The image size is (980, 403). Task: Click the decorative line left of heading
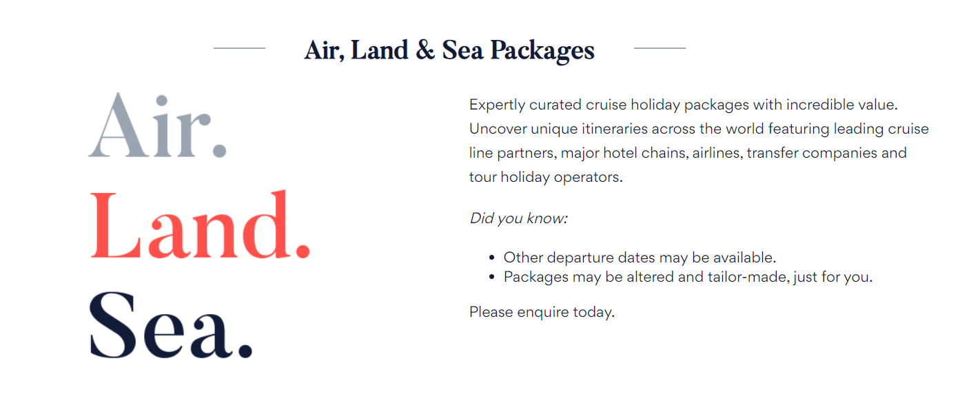click(239, 48)
